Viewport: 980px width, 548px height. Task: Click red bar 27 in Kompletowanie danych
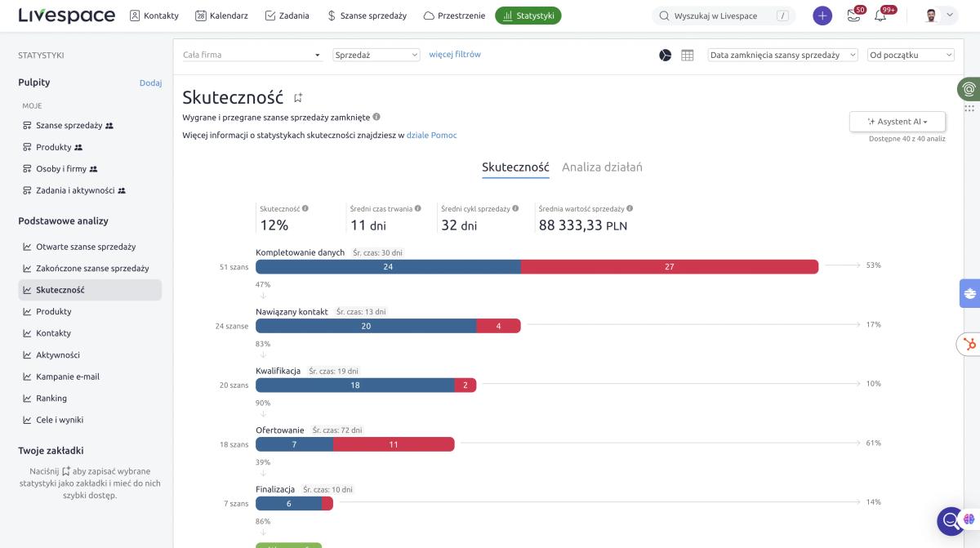coord(670,266)
